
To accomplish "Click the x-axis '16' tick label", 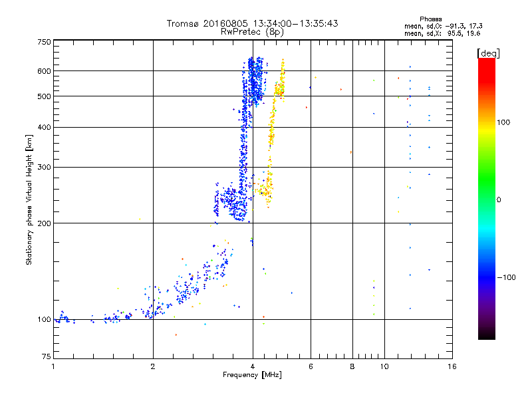I will [x=452, y=366].
